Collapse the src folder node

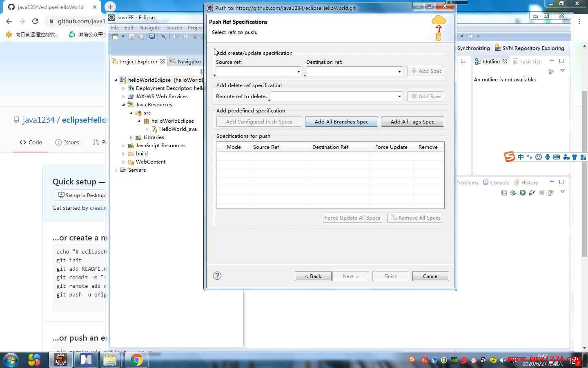[131, 113]
